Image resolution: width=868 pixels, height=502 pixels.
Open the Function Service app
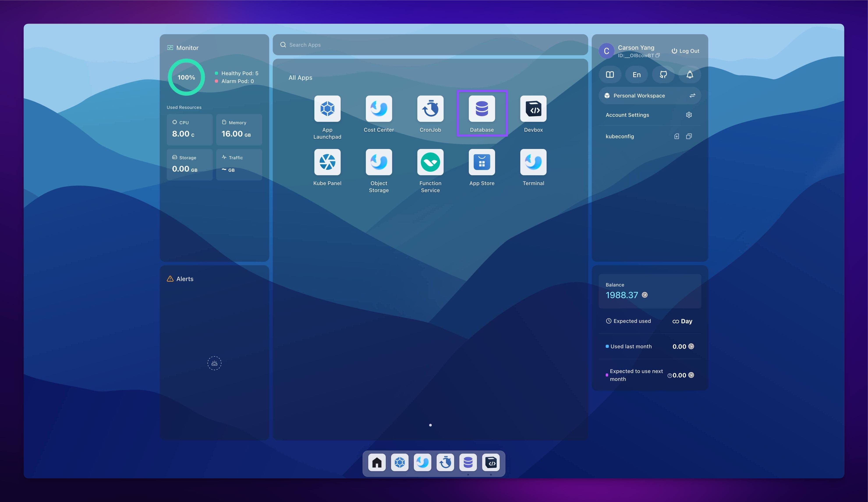[x=430, y=162]
